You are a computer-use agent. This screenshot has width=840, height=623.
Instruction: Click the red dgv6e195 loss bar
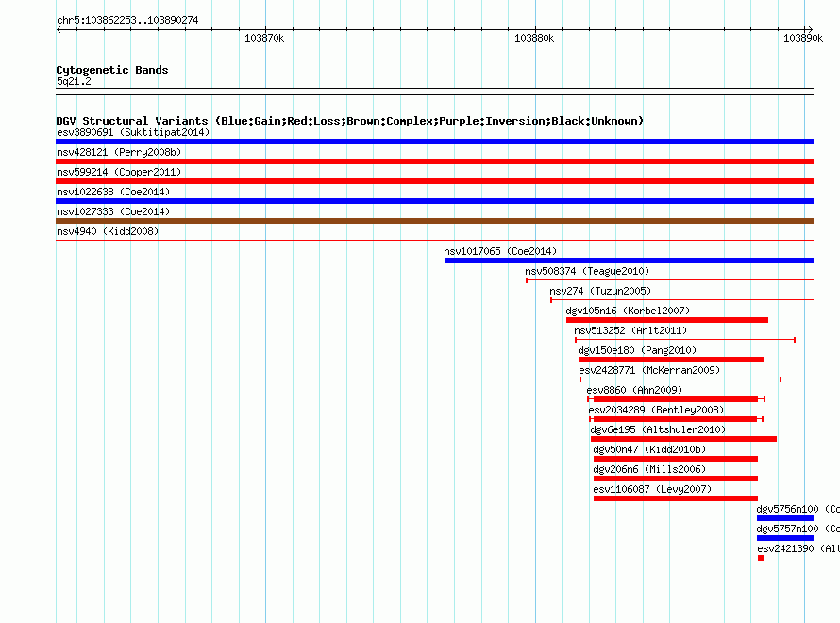click(683, 439)
